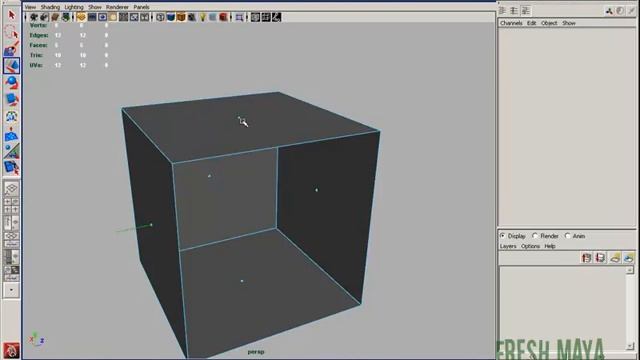Open the panel View menu
This screenshot has height=360, width=640.
coord(30,7)
